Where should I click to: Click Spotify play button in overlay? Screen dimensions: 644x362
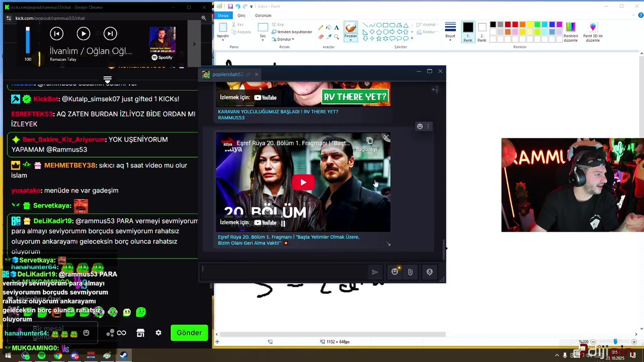(x=84, y=34)
